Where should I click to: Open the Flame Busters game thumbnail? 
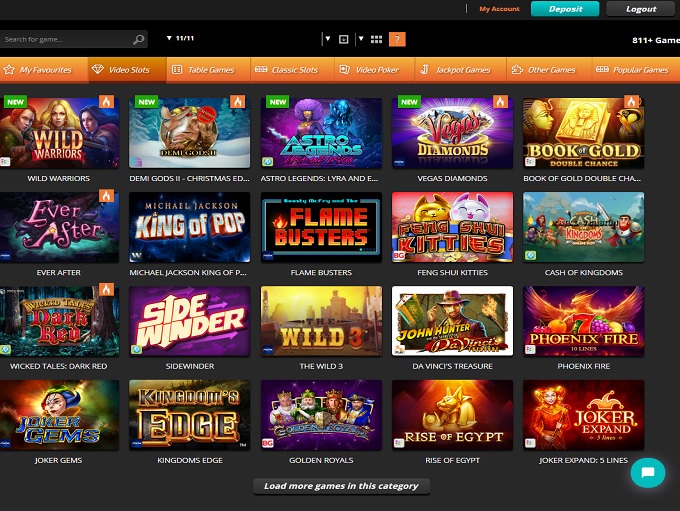321,227
